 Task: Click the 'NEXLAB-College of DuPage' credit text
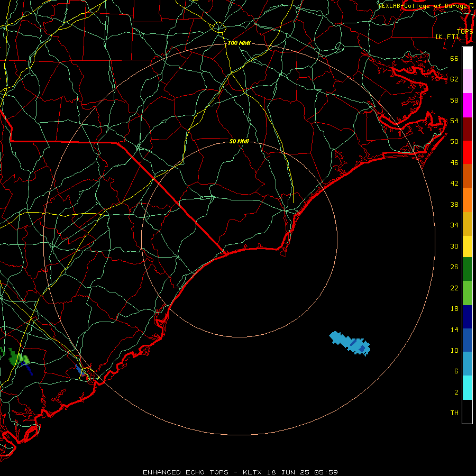click(x=424, y=6)
